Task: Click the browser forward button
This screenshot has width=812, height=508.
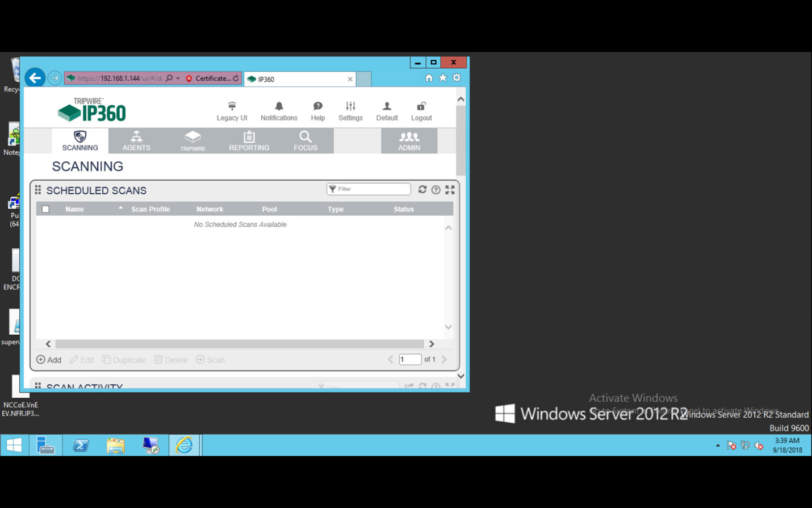Action: 55,78
